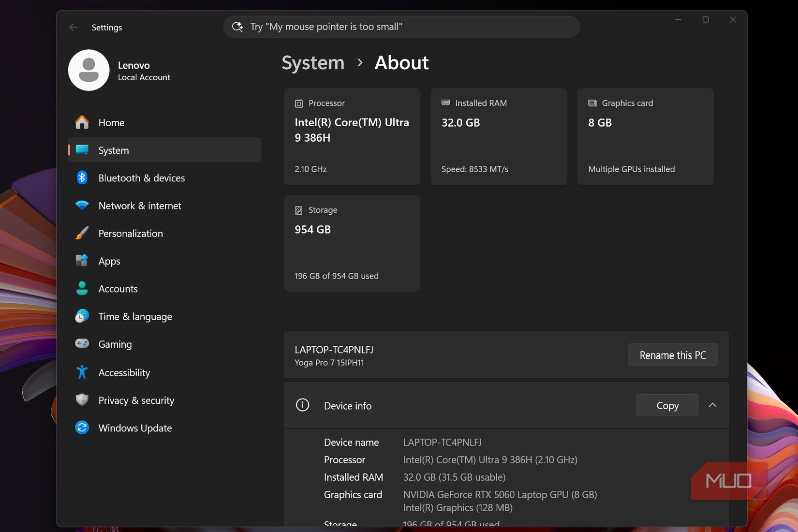Screen dimensions: 798x532
Task: Click the back arrow next to Settings
Action: 74,28
